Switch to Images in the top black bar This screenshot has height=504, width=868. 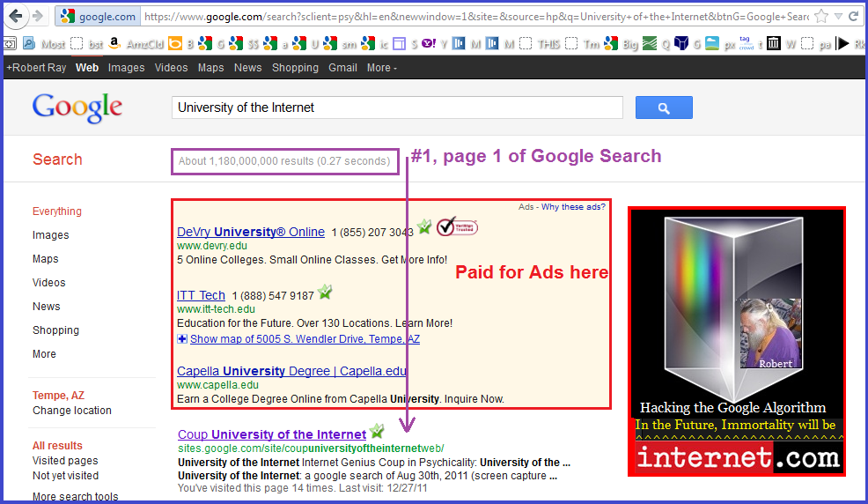(126, 68)
